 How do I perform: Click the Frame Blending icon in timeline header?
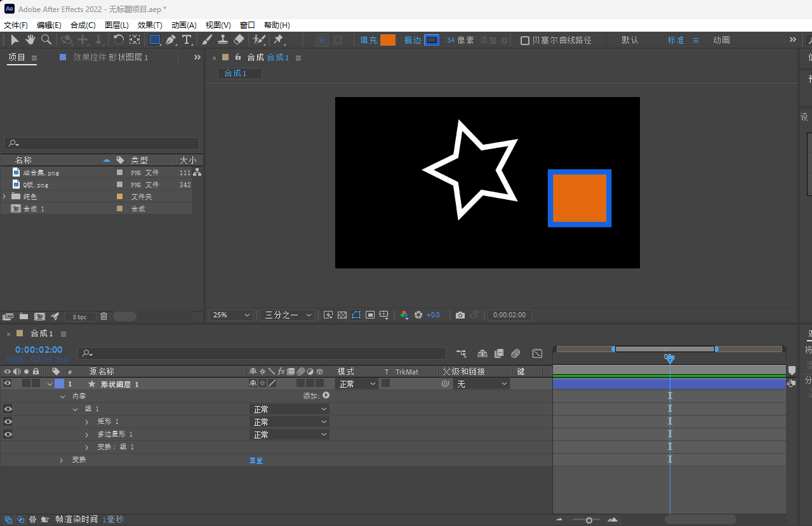click(499, 353)
